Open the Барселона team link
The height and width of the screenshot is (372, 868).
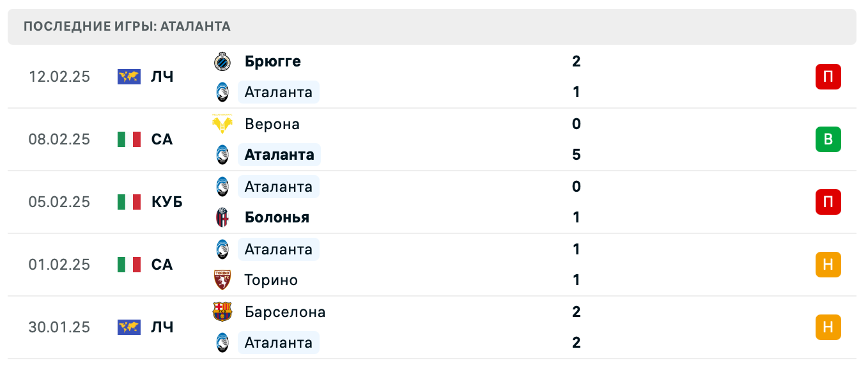(285, 312)
